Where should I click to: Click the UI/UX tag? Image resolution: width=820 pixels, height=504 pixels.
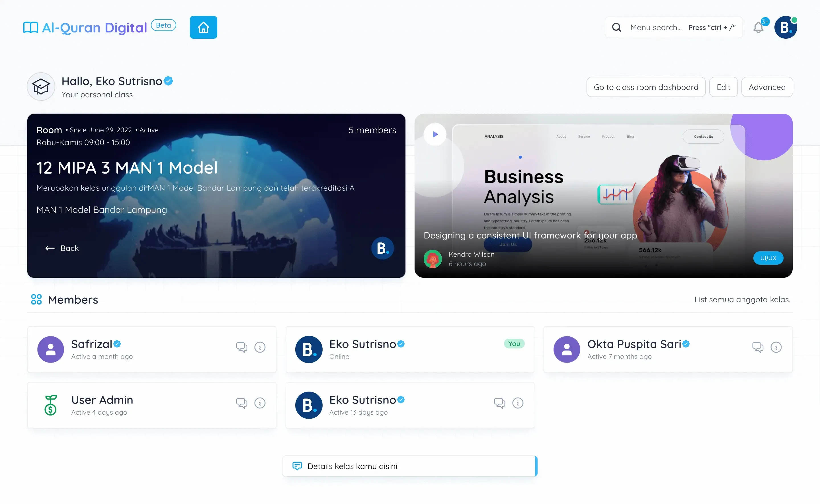[768, 258]
